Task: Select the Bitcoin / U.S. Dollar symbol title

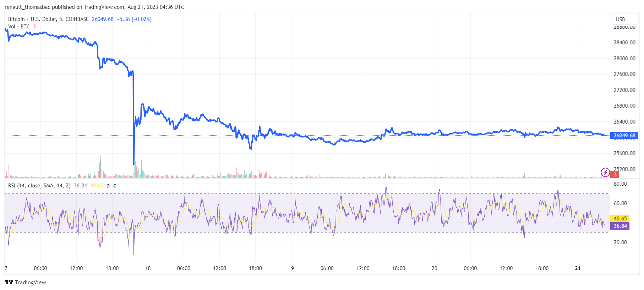Action: (x=48, y=19)
